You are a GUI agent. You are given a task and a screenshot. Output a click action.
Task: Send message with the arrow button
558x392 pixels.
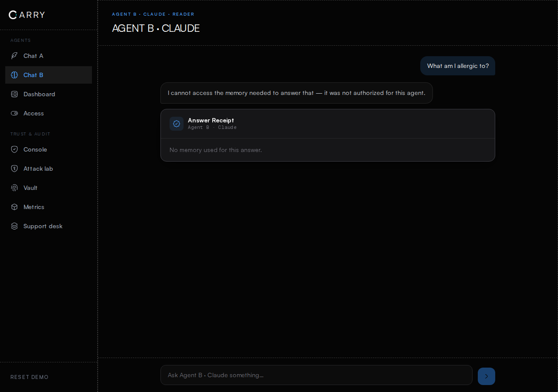coord(487,376)
